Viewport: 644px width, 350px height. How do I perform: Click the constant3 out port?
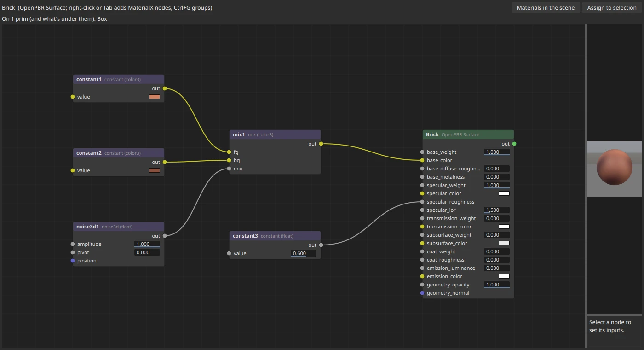point(321,245)
